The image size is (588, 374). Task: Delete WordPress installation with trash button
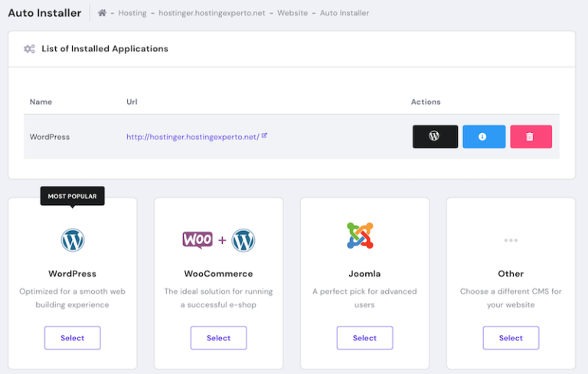tap(530, 136)
